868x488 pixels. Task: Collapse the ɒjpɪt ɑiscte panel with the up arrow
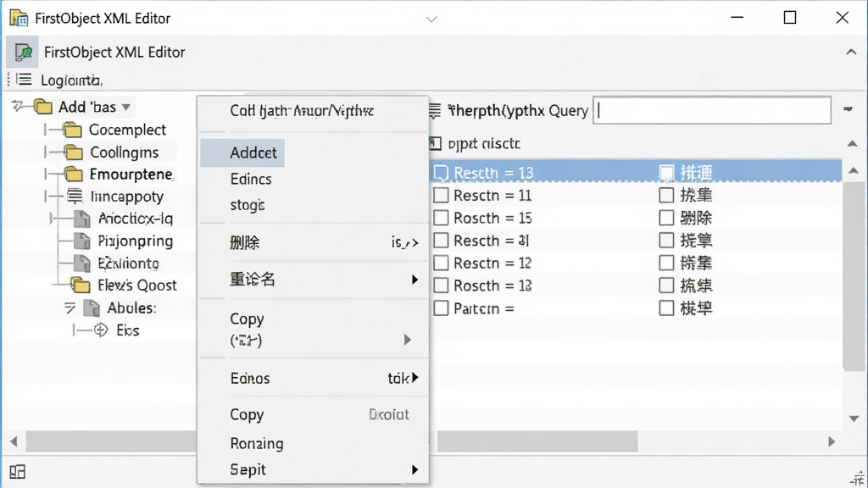pyautogui.click(x=853, y=144)
